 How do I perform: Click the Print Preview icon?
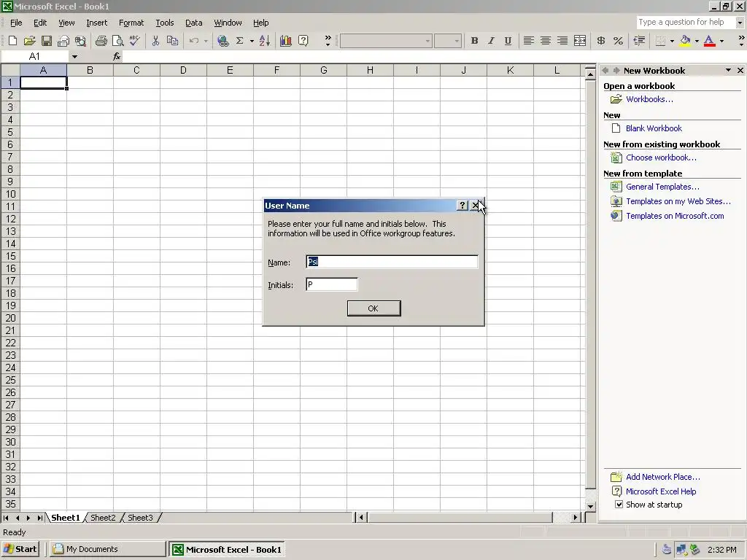click(117, 41)
